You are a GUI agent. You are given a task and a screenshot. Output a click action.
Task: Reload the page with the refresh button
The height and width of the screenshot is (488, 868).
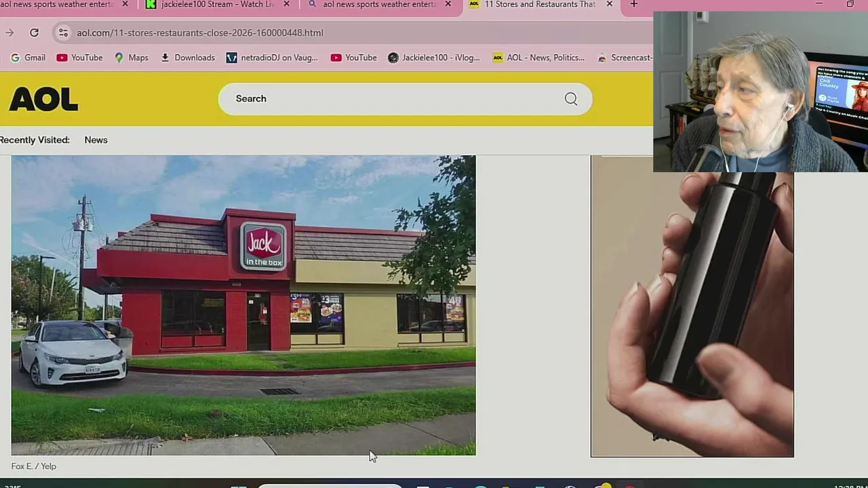click(x=34, y=33)
